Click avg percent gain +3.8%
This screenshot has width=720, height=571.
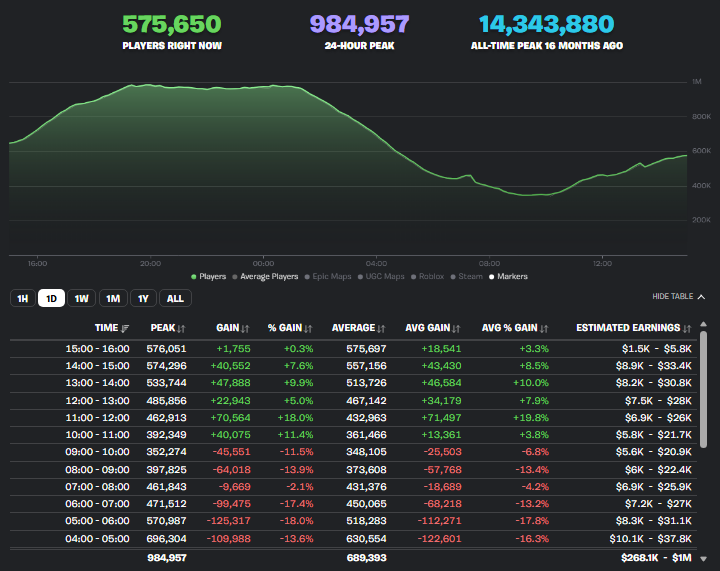point(534,435)
